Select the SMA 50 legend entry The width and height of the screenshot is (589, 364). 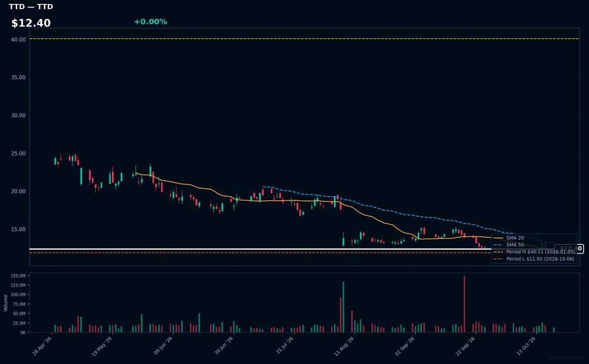tap(515, 245)
